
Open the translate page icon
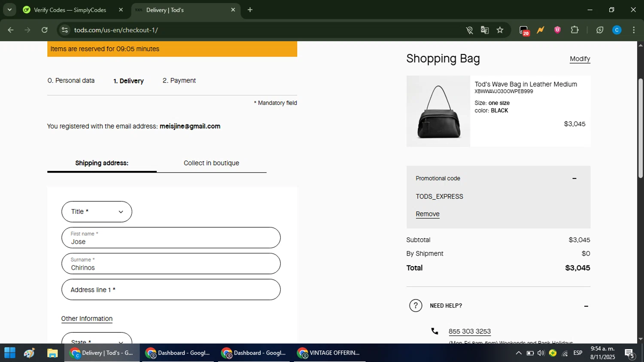pyautogui.click(x=485, y=30)
